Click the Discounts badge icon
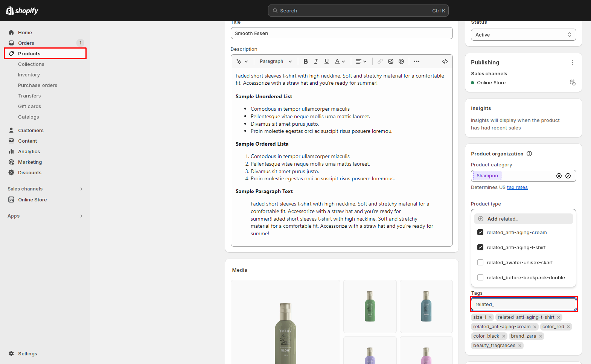This screenshot has width=591, height=364. tap(11, 172)
